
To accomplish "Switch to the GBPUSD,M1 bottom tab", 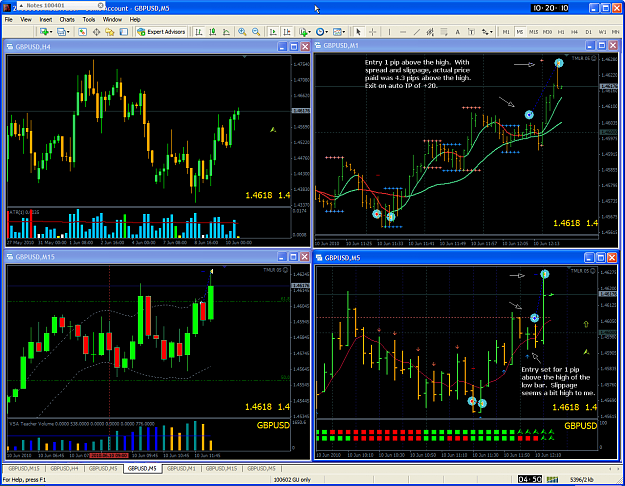I will [x=181, y=468].
